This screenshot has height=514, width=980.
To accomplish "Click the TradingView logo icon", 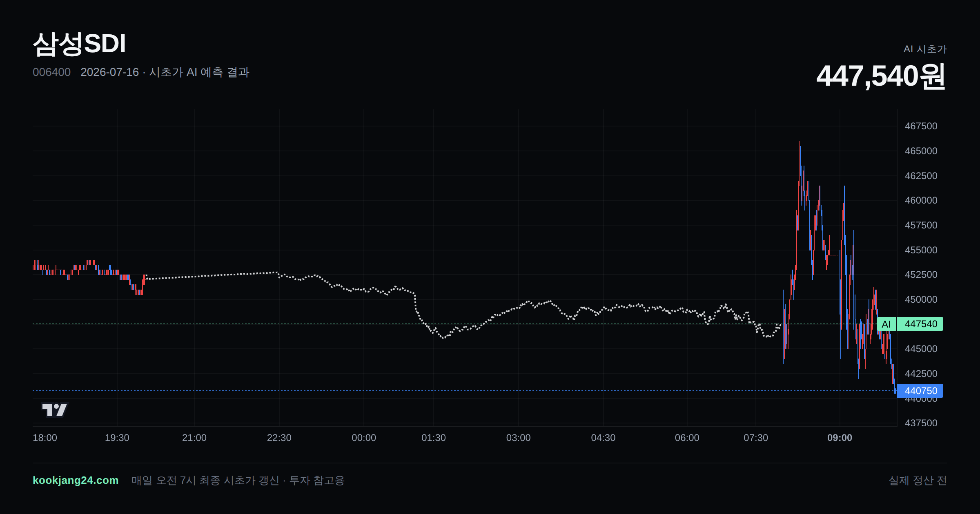I will [55, 410].
